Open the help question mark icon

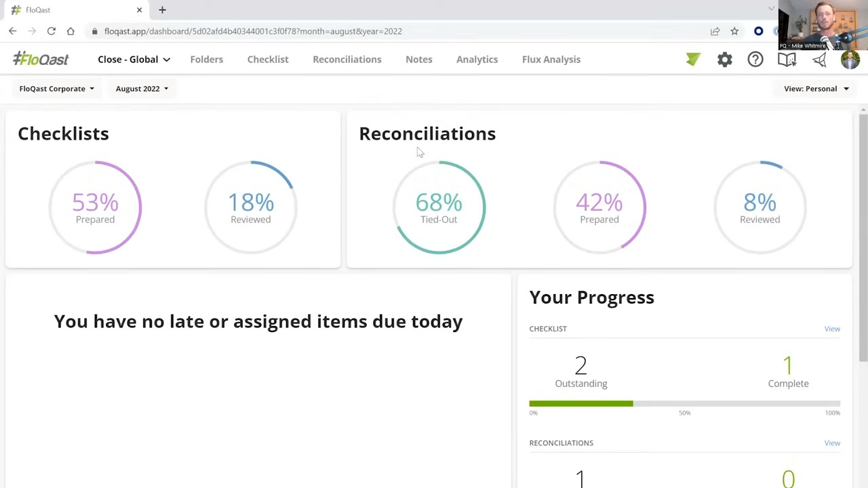pyautogui.click(x=755, y=60)
